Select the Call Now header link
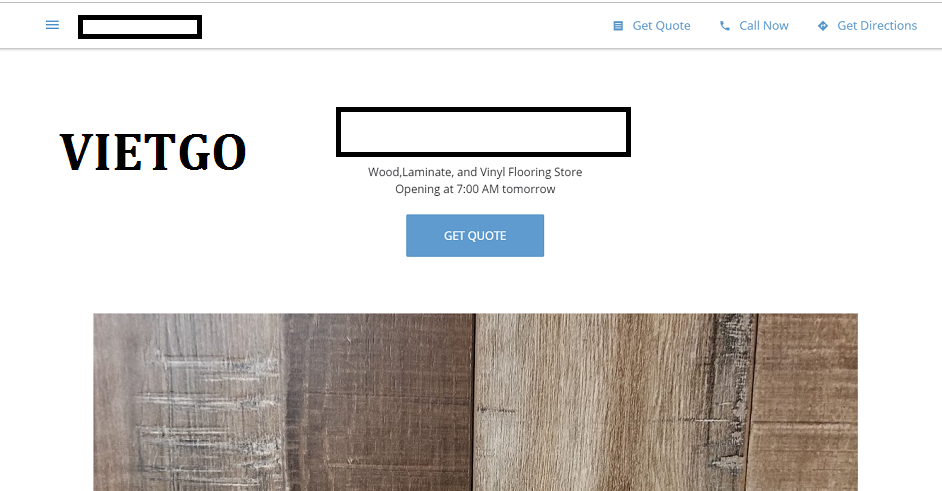This screenshot has height=491, width=942. click(x=754, y=26)
